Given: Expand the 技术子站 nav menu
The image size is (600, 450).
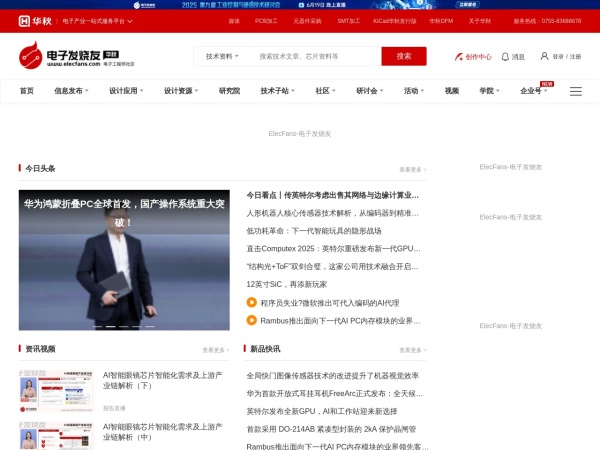Looking at the screenshot, I should click(277, 91).
